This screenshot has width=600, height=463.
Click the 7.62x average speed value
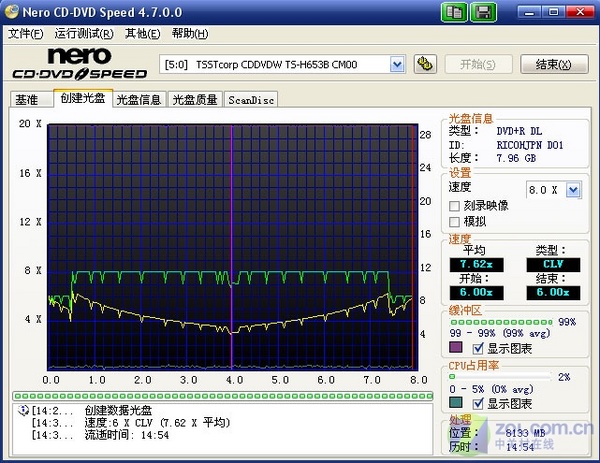476,264
